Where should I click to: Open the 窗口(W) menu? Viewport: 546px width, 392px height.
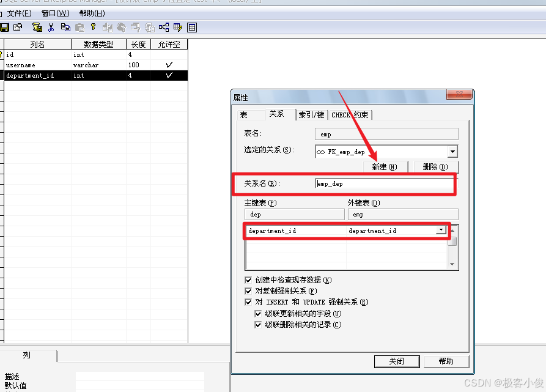pos(56,13)
